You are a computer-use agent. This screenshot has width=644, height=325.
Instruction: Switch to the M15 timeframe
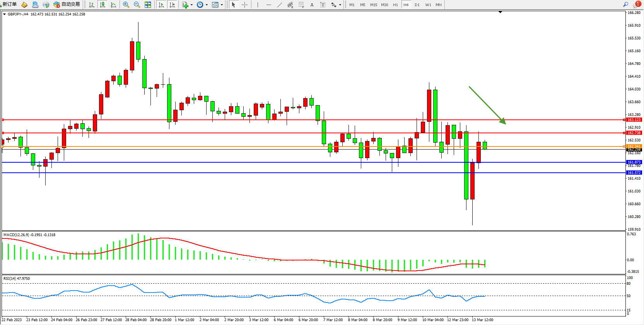373,5
